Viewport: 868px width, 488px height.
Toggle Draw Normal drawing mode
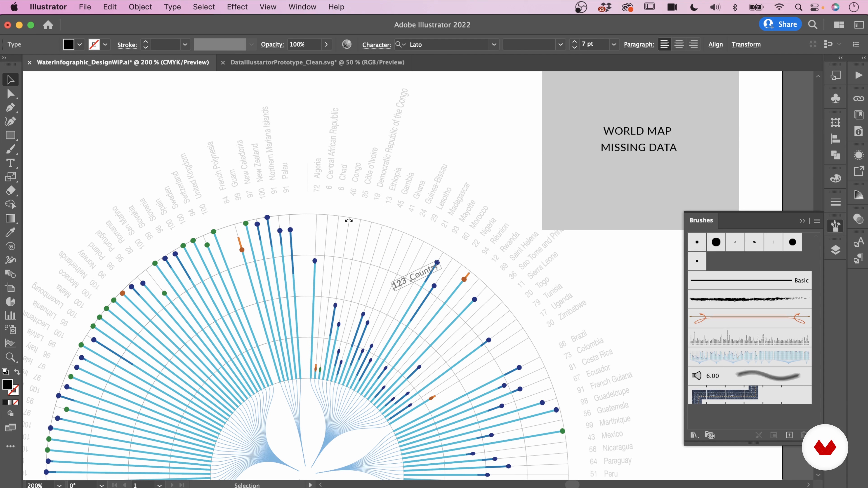[10, 414]
